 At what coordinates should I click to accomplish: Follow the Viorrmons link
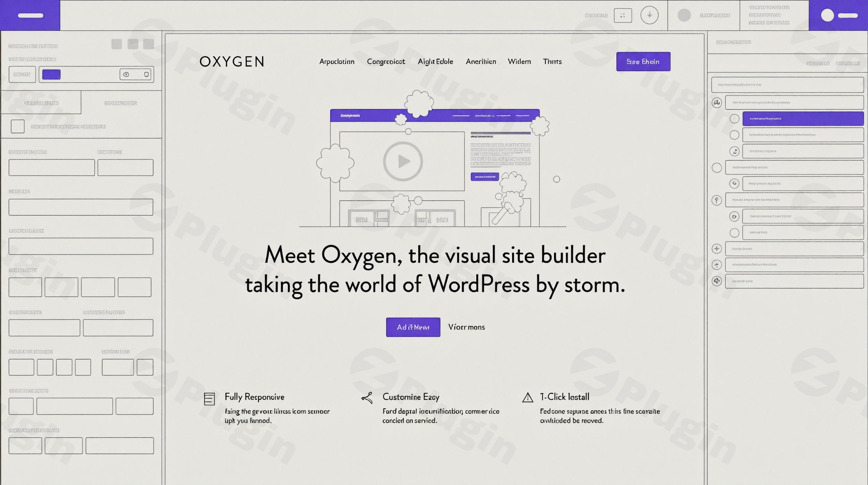[466, 327]
